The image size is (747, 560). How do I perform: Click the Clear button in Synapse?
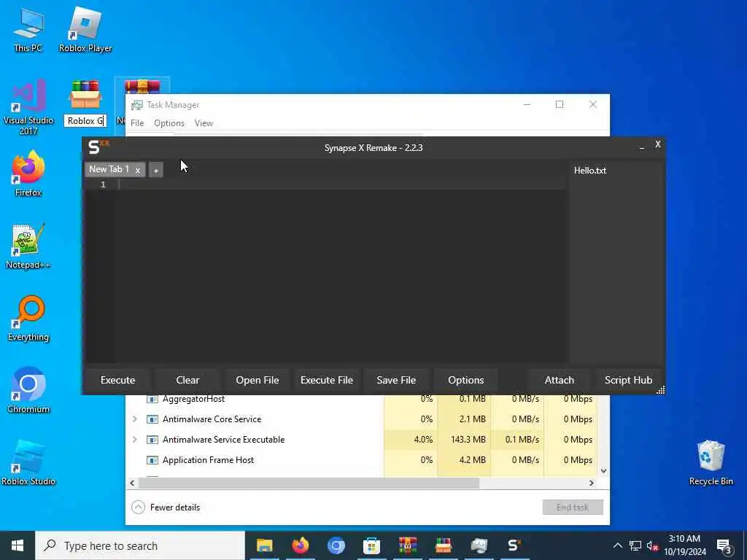pos(187,380)
